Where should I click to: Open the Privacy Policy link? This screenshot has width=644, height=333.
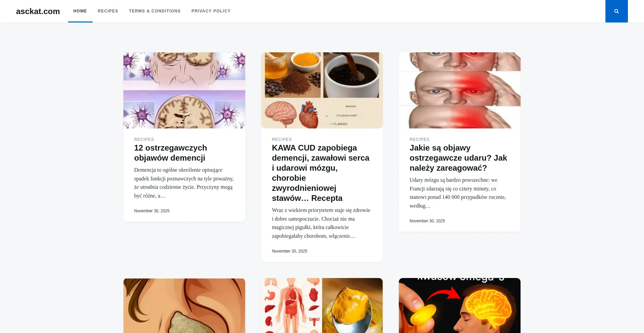211,11
